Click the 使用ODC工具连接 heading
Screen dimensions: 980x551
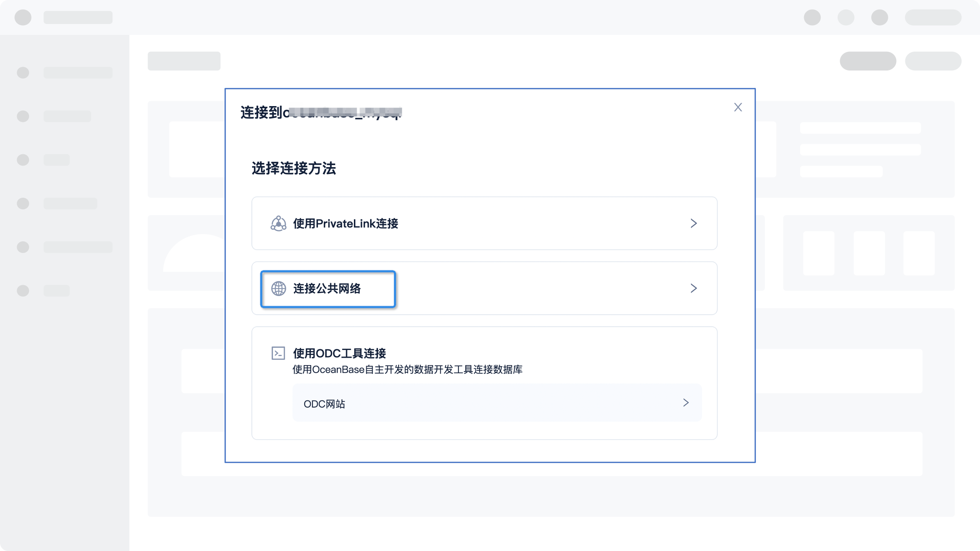(x=339, y=353)
